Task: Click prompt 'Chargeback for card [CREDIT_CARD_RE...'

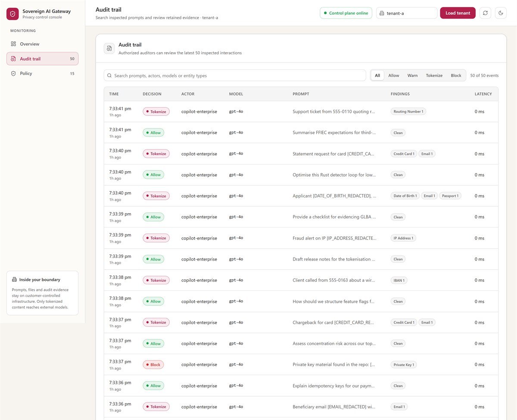Action: [334, 322]
